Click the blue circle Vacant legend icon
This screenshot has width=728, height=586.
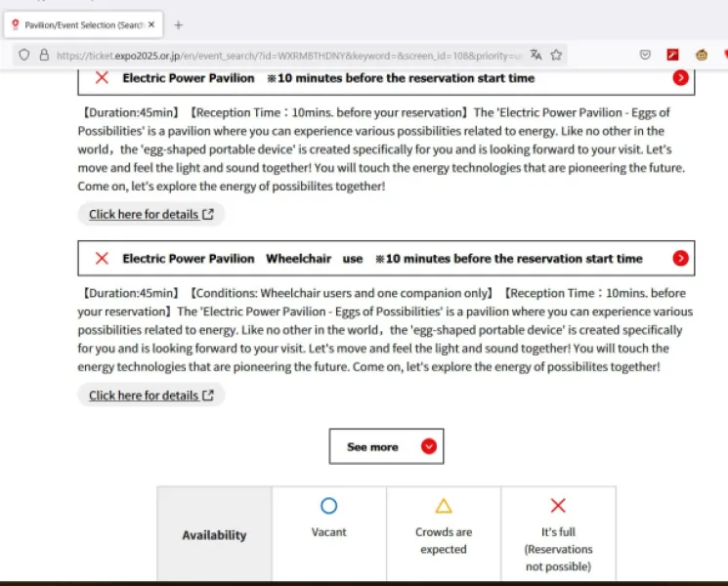pos(328,505)
